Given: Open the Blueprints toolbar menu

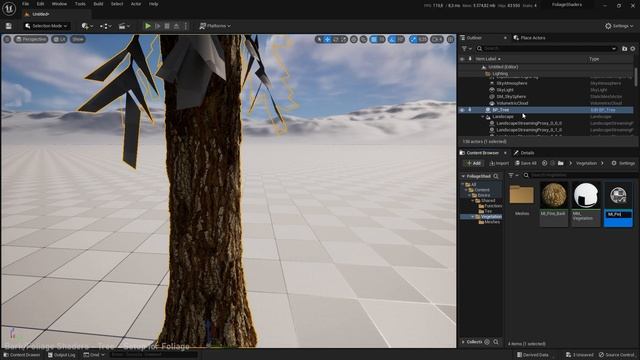Looking at the screenshot, I should tap(106, 26).
